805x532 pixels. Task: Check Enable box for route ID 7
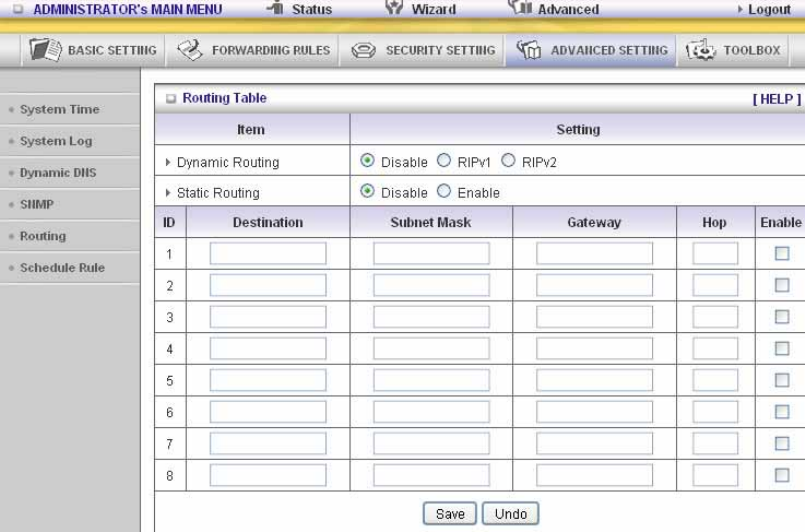click(782, 444)
